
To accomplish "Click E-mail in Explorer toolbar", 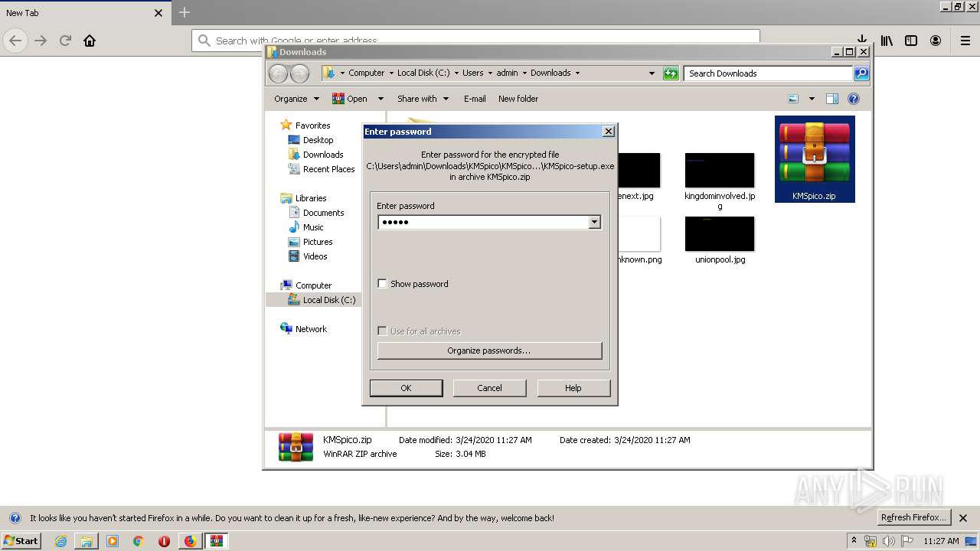I will [x=475, y=99].
